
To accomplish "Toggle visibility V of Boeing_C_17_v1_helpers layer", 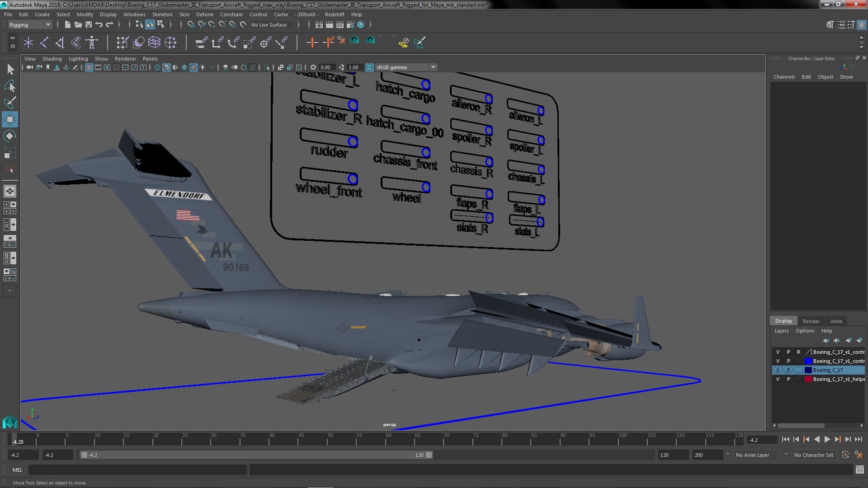I will tap(778, 379).
